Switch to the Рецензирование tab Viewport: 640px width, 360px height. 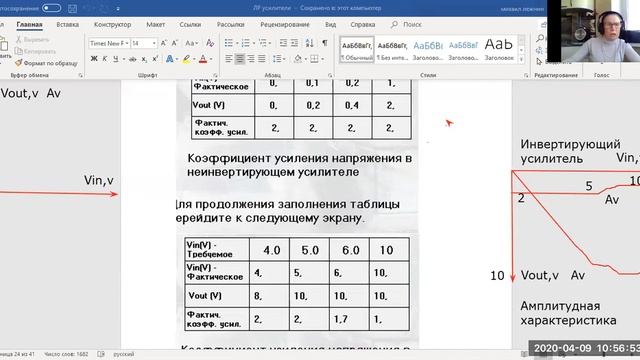click(285, 24)
